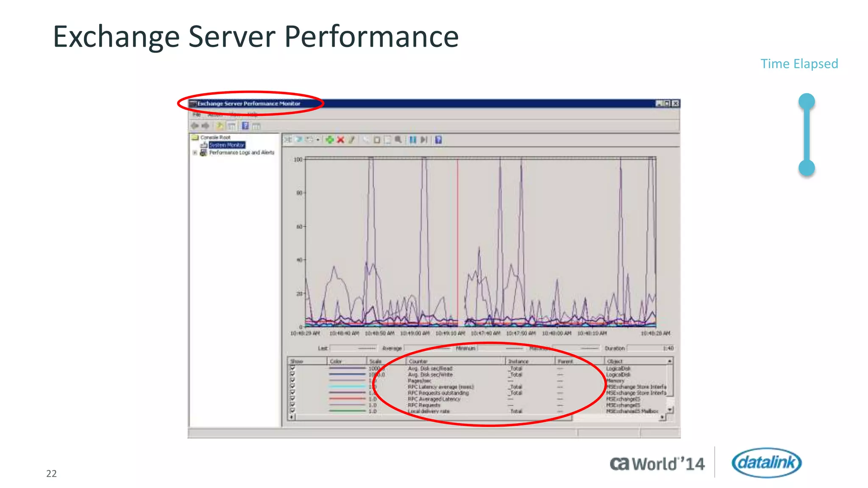Uncheck Show for RPC Averaged Latency
868x488 pixels.
(x=292, y=398)
